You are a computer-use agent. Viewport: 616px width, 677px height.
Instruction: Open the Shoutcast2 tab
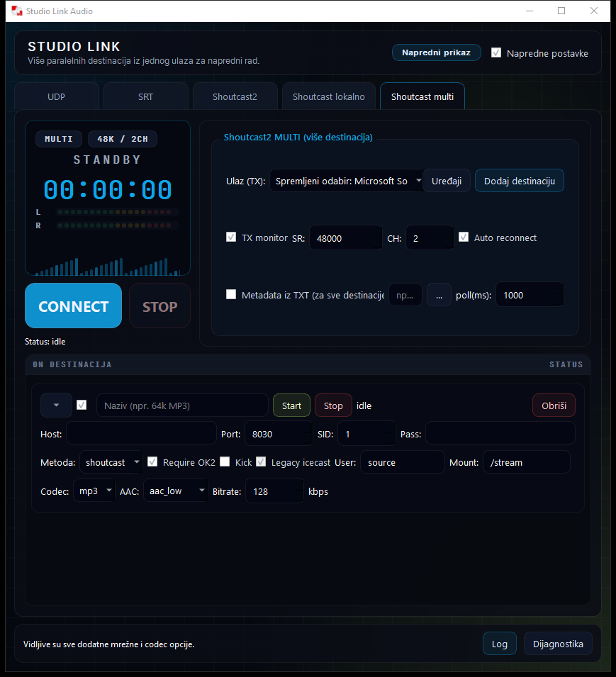[235, 96]
